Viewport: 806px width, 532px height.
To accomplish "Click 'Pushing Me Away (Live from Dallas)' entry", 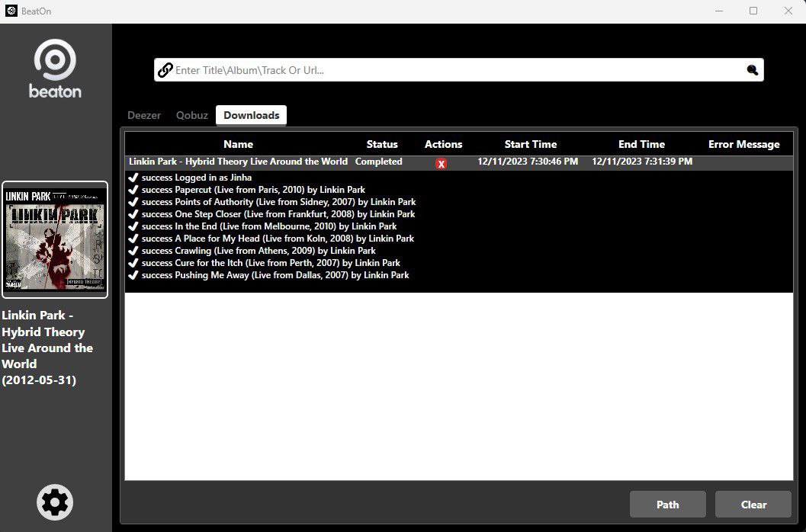I will (x=275, y=275).
